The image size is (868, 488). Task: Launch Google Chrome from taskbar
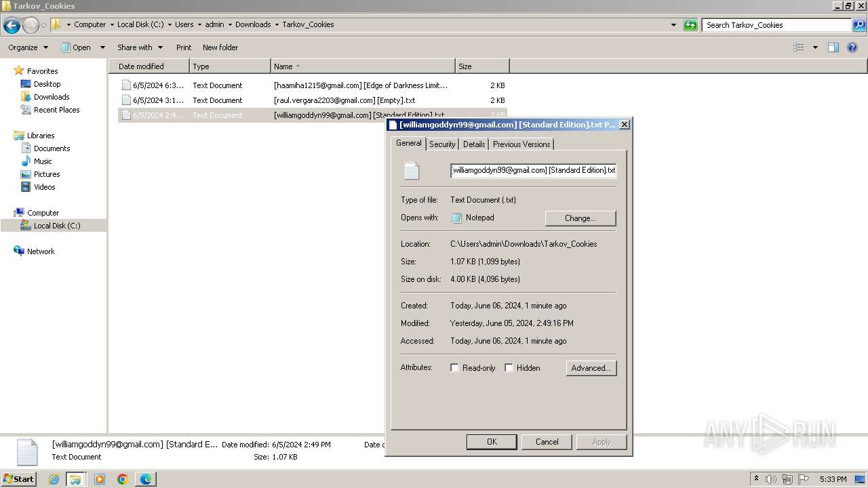click(123, 479)
